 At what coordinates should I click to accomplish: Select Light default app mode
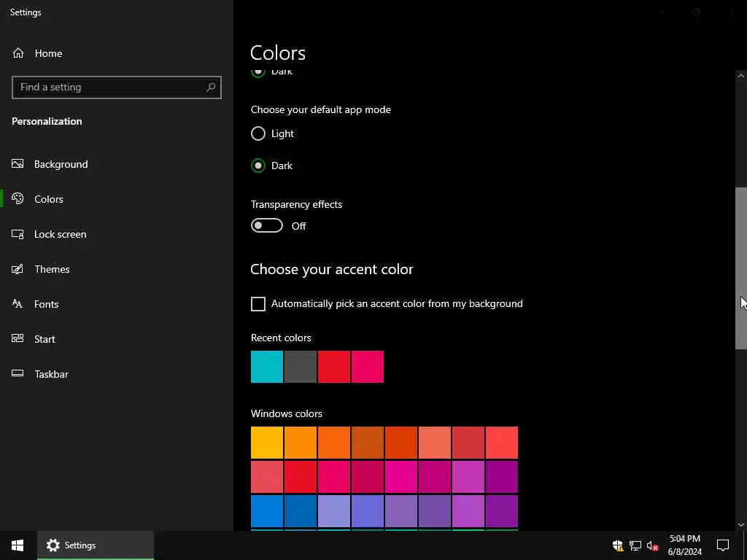point(258,134)
